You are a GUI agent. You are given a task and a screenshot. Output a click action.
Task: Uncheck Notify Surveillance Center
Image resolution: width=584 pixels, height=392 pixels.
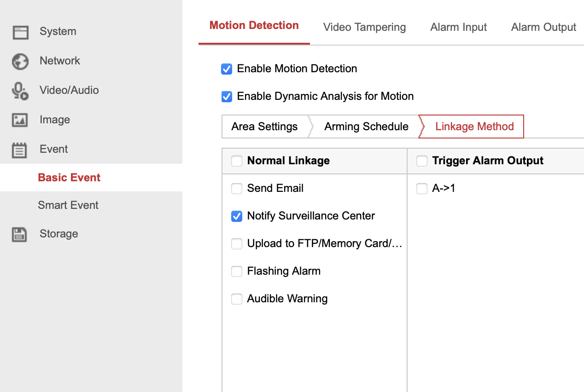coord(236,216)
